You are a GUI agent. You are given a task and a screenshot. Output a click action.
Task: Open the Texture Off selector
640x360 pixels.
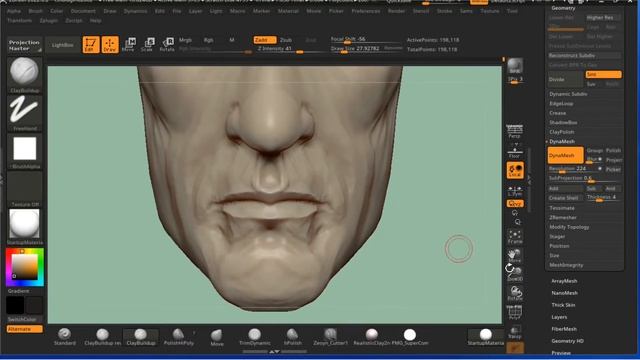point(24,189)
